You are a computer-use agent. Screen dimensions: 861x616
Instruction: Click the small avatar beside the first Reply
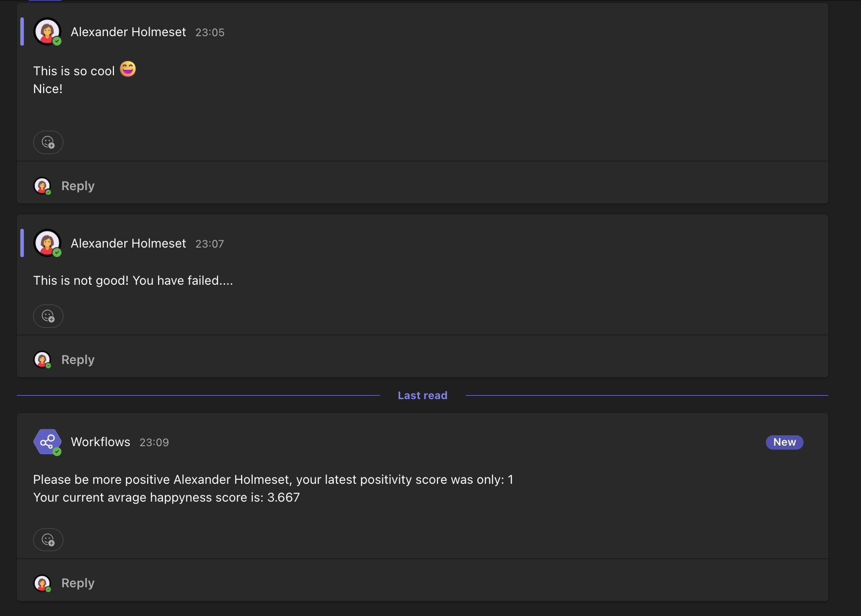coord(42,186)
